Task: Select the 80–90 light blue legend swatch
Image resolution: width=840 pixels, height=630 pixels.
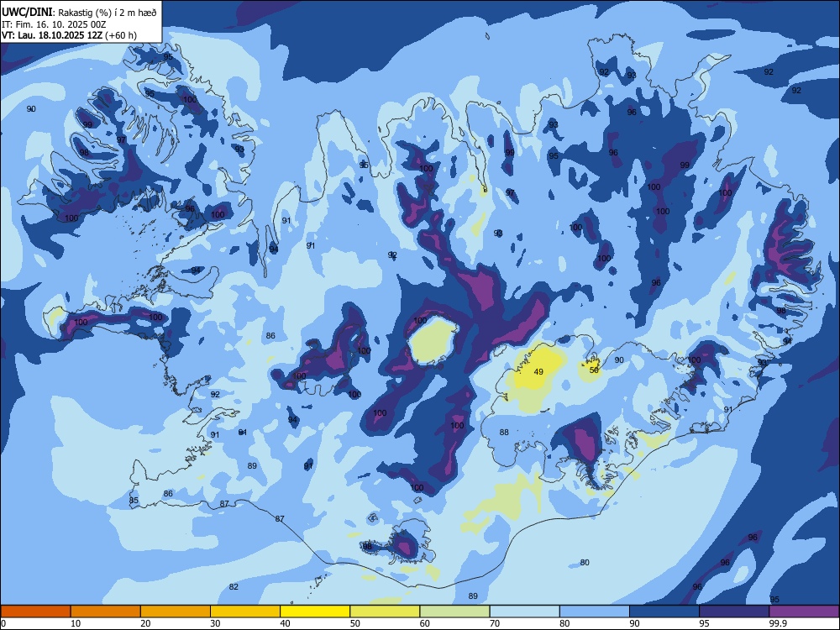Action: pos(595,612)
